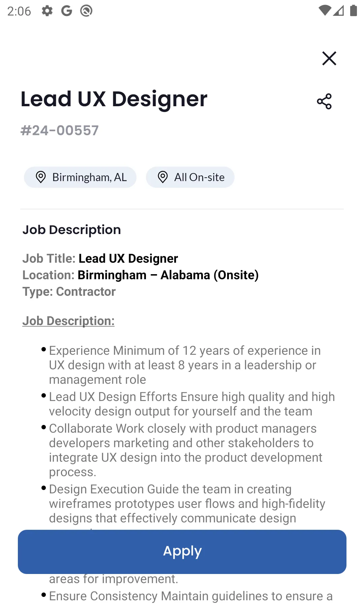Open the settings gear in the status bar
Image resolution: width=364 pixels, height=605 pixels.
point(47,11)
